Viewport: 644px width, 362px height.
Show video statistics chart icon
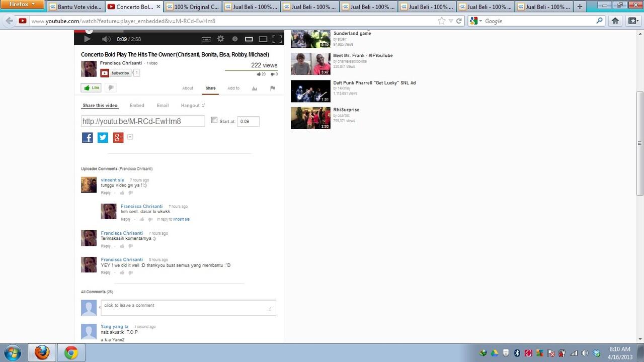tap(255, 88)
